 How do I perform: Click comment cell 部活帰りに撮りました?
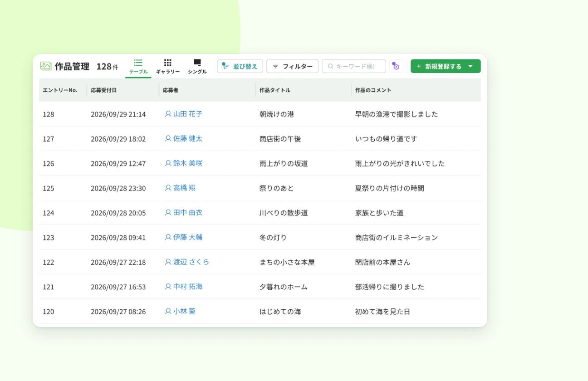point(390,287)
